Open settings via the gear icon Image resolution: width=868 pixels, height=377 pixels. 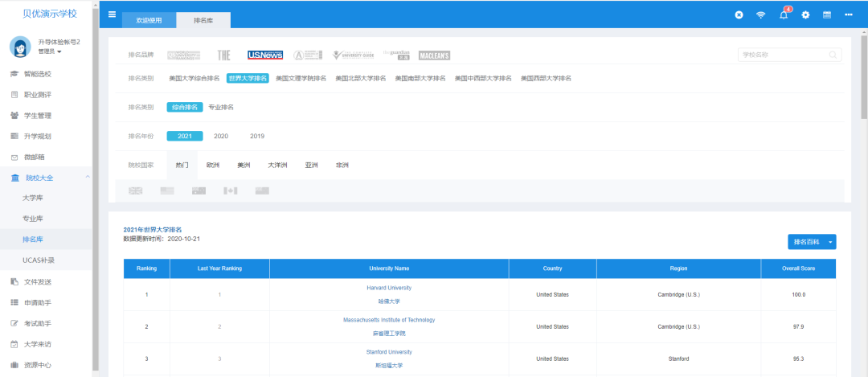(x=805, y=15)
